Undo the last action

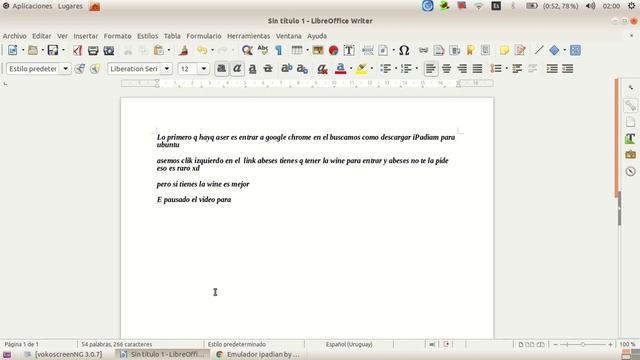202,50
